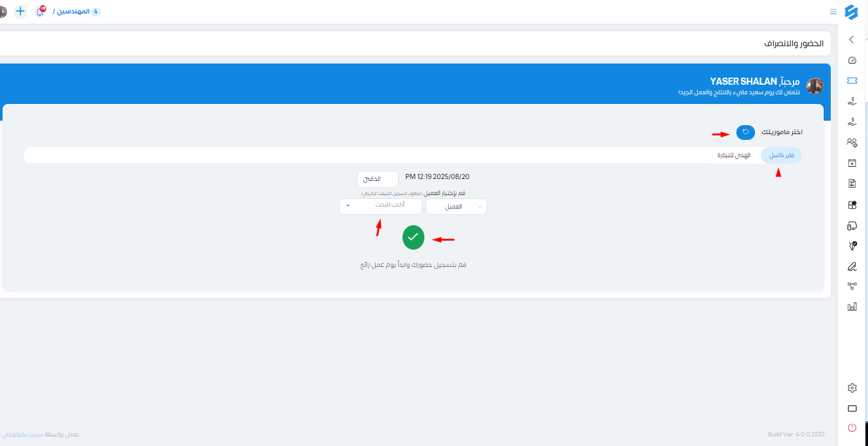Open the apps grid sidebar icon
Image resolution: width=868 pixels, height=446 pixels.
852,205
